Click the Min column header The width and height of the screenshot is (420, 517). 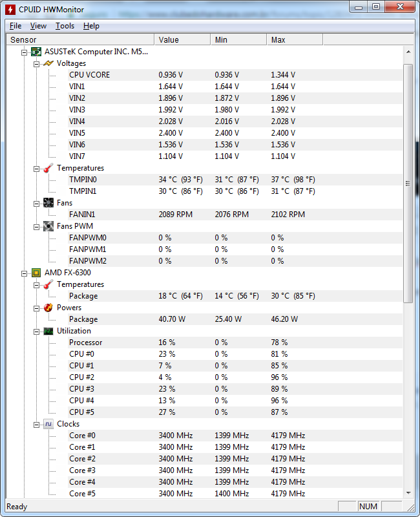238,39
